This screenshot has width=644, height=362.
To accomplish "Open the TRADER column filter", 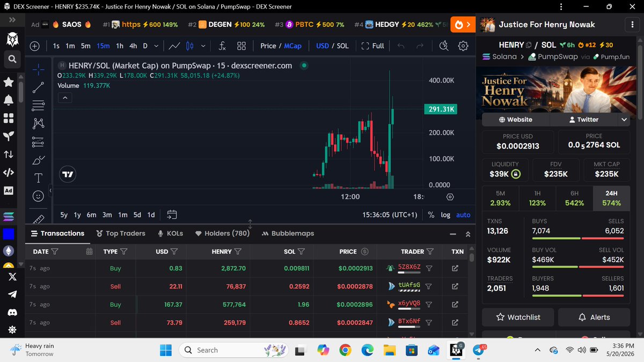I will [x=430, y=251].
